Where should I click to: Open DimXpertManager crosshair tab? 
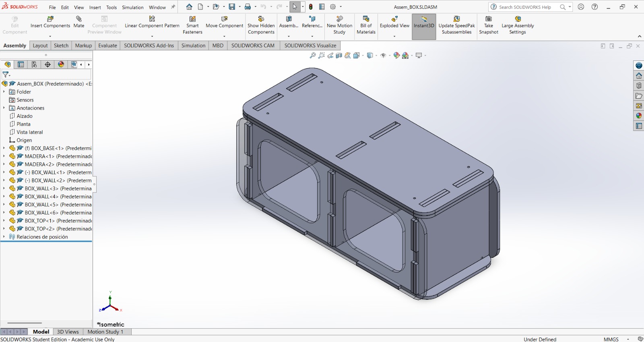coord(47,64)
